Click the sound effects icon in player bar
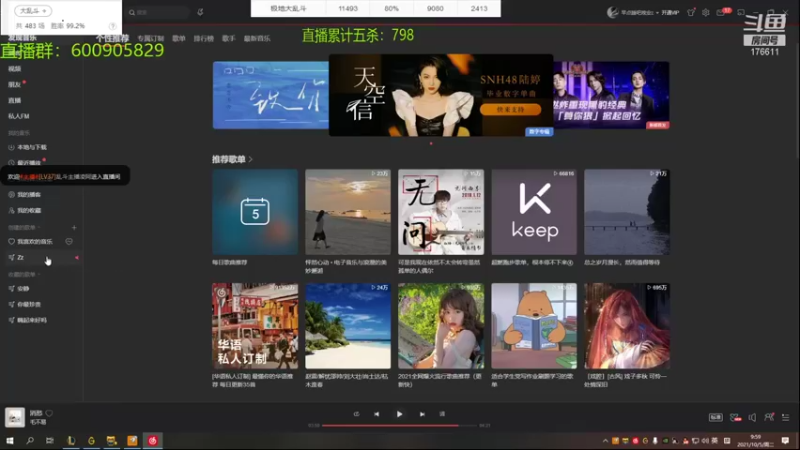The image size is (800, 450). pos(735,417)
